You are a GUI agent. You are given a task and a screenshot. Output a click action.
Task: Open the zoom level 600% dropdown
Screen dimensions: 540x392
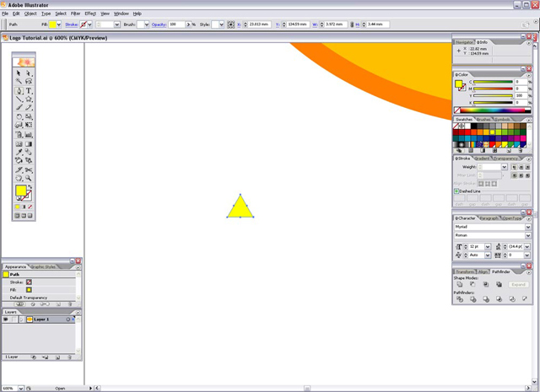(x=20, y=389)
